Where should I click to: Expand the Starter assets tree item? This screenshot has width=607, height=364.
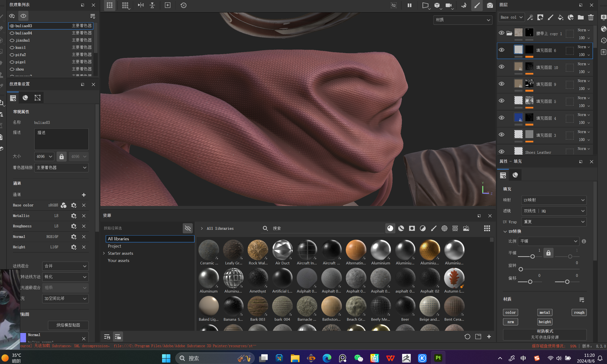coord(104,253)
